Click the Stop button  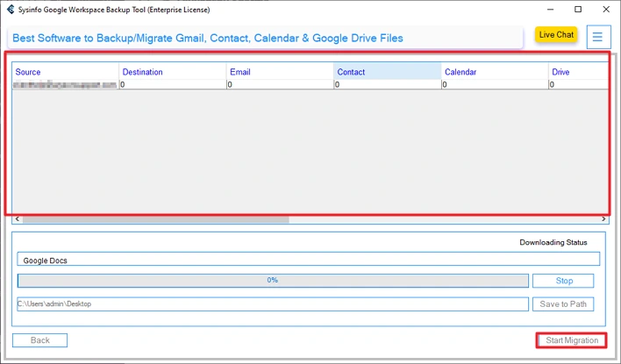pos(563,281)
